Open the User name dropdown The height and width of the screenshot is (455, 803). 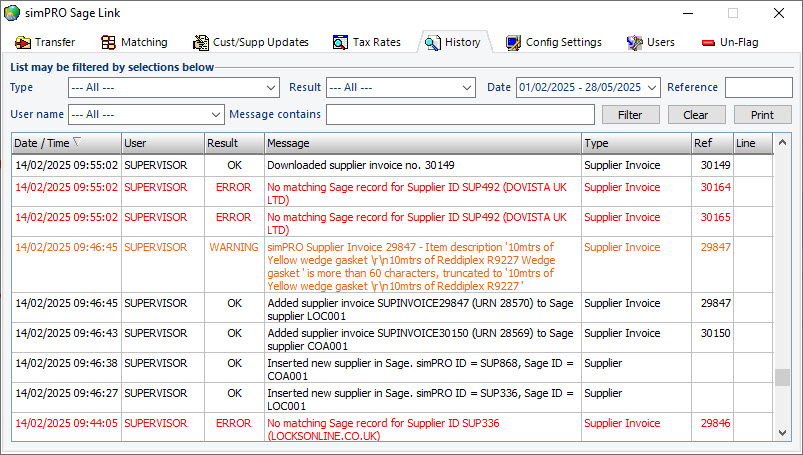(x=215, y=115)
